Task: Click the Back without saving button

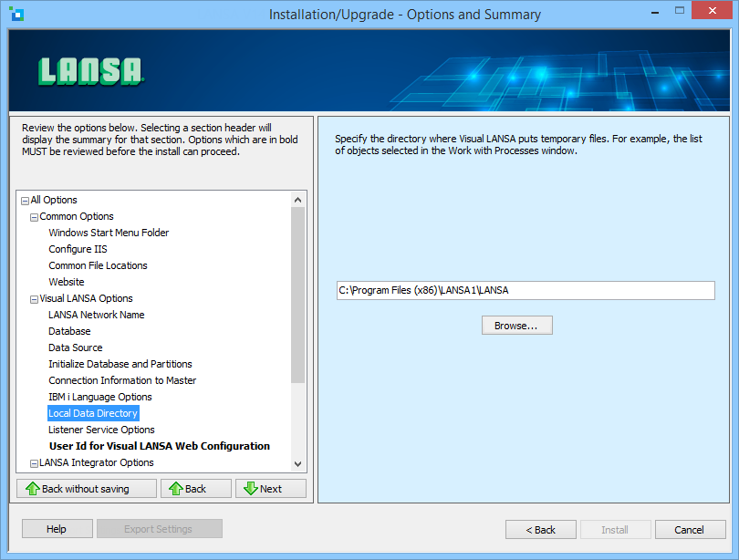Action: point(87,489)
